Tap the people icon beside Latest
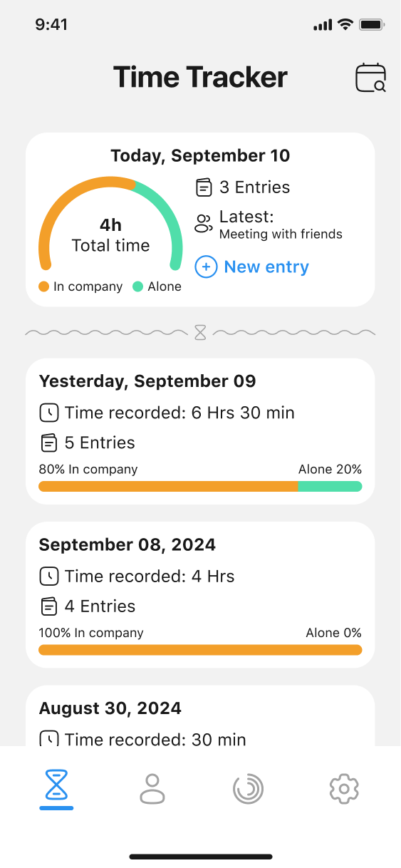 pos(204,224)
